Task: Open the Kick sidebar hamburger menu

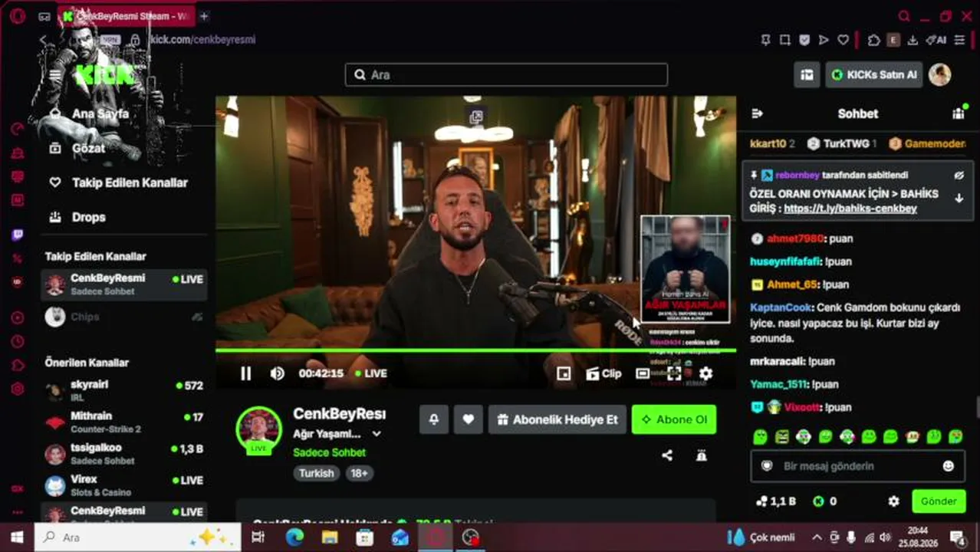Action: click(x=54, y=75)
